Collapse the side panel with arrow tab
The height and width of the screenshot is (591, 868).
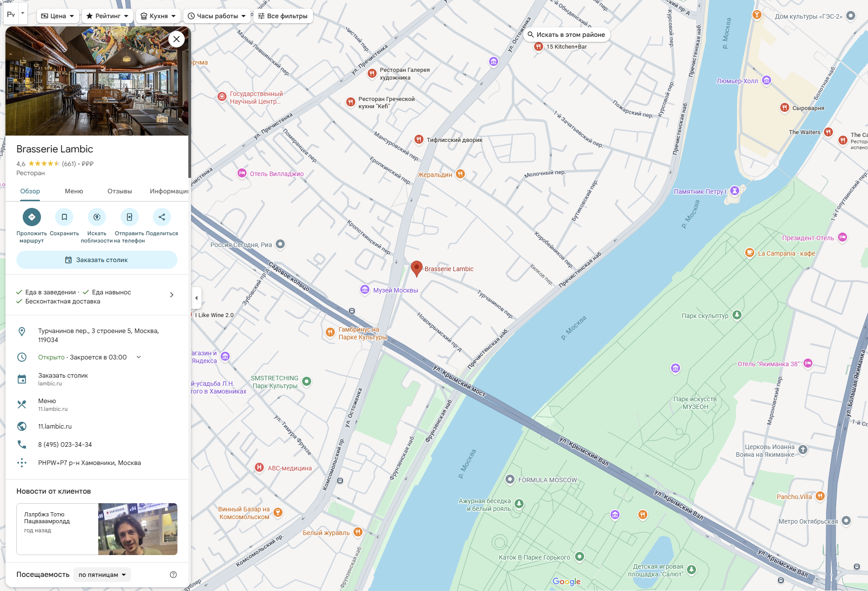point(197,298)
